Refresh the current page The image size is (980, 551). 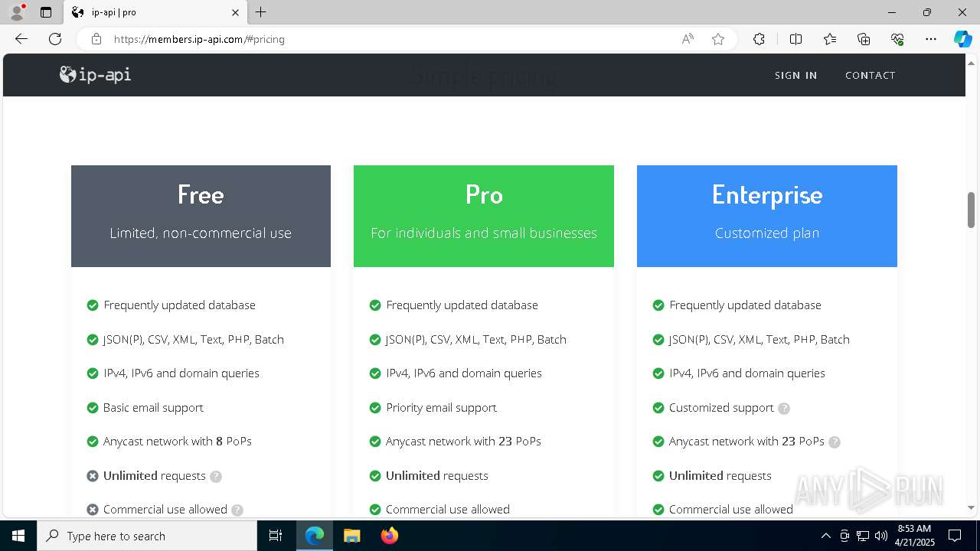[55, 39]
